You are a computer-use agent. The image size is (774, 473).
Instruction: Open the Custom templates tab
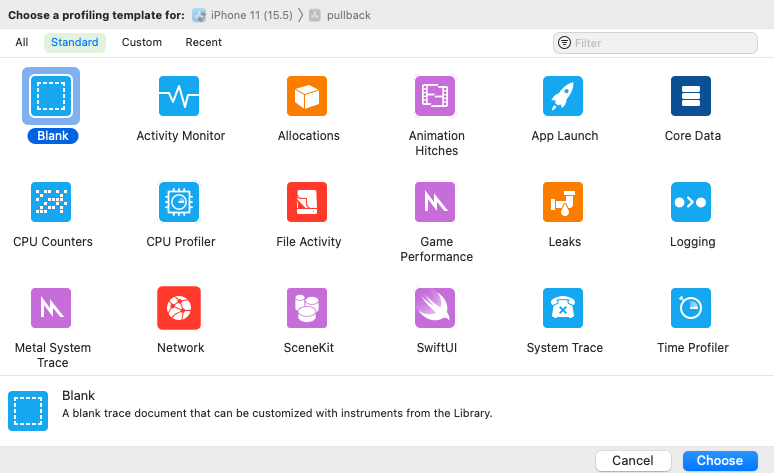click(x=142, y=42)
